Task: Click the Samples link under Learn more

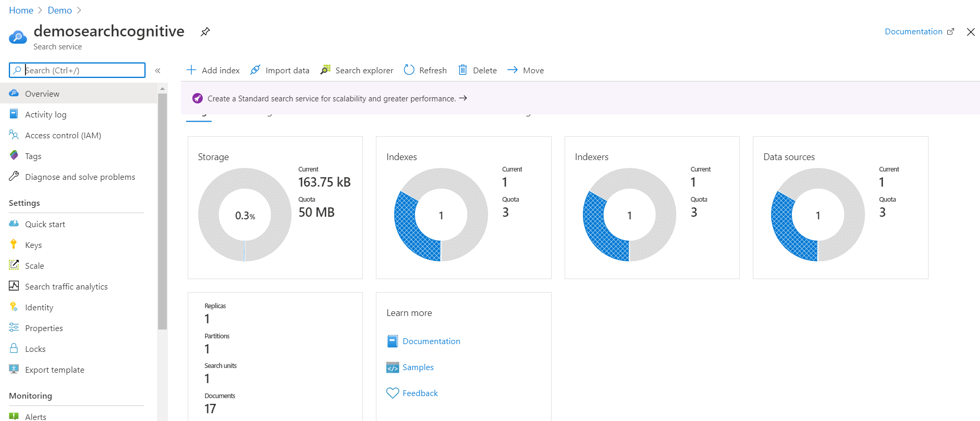Action: pyautogui.click(x=417, y=367)
